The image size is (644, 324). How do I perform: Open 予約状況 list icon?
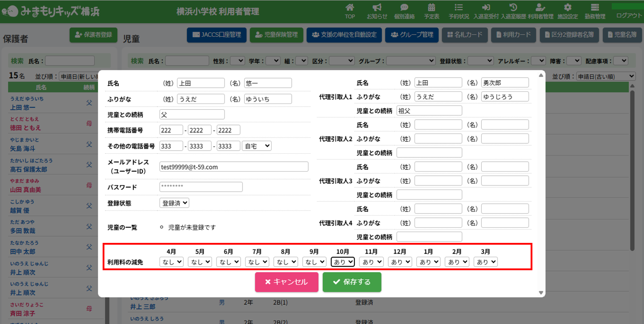coord(458,8)
